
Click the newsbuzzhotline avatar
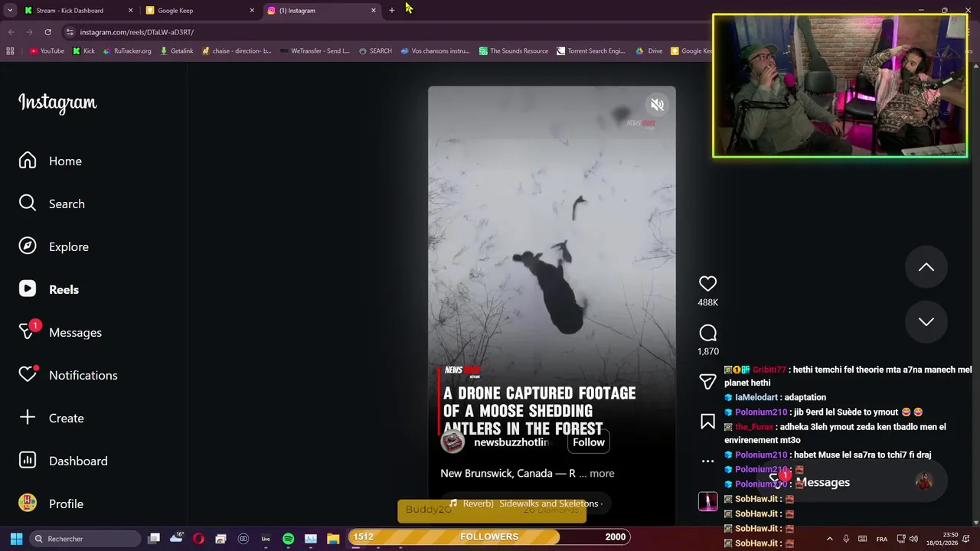click(x=452, y=442)
